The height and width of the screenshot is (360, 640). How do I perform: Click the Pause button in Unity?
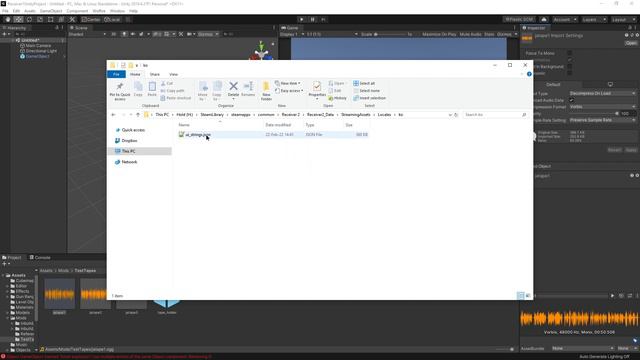[x=313, y=20]
